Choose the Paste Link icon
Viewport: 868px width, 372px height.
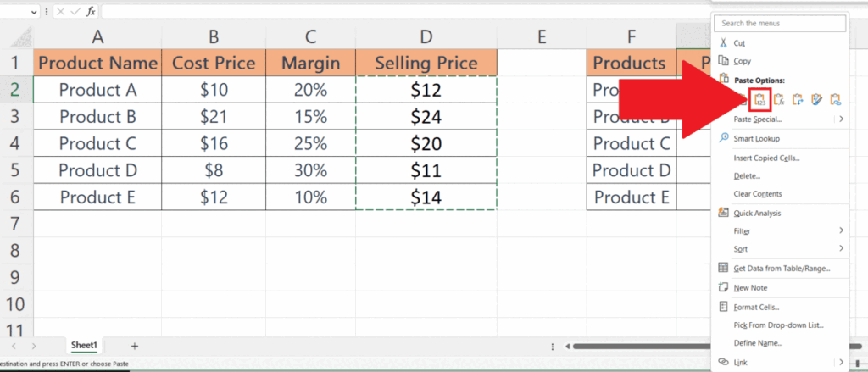click(x=835, y=100)
